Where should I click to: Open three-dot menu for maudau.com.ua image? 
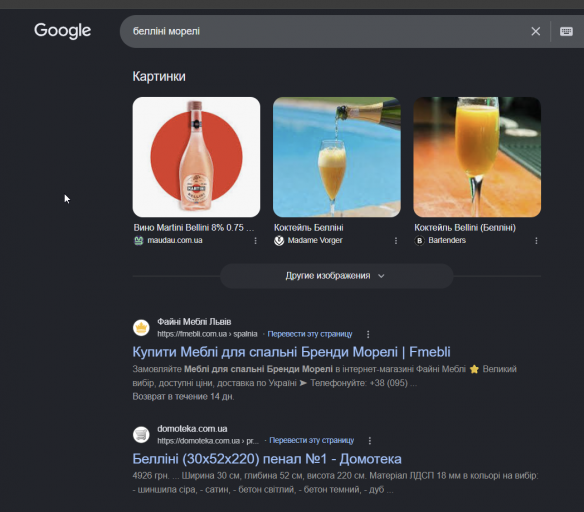[256, 241]
